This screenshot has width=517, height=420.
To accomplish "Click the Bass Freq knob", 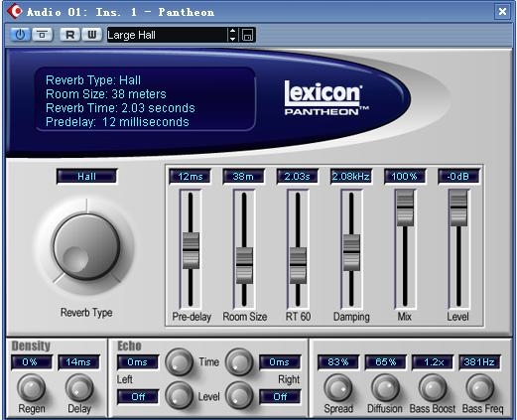I will (x=480, y=388).
